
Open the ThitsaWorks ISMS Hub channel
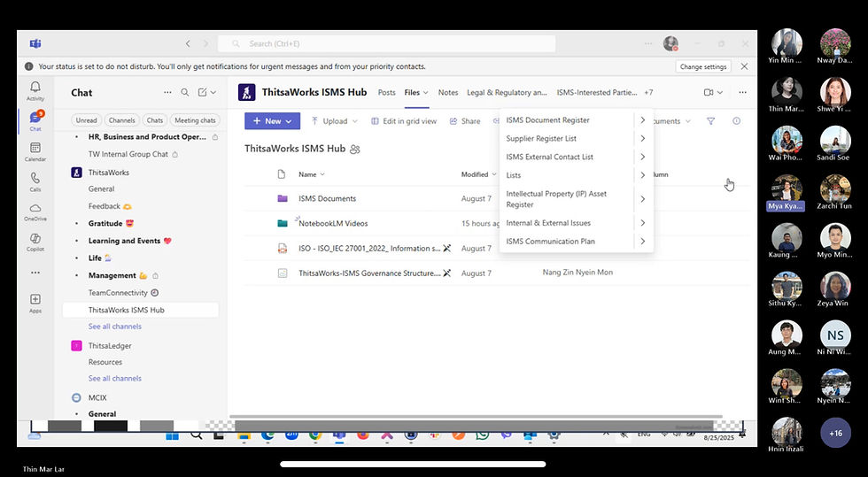coord(141,310)
